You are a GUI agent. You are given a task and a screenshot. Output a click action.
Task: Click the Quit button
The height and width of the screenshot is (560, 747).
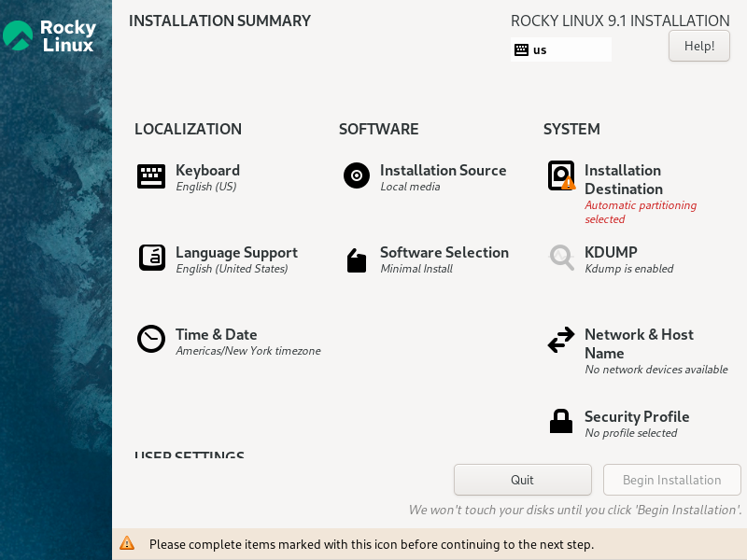tap(523, 480)
